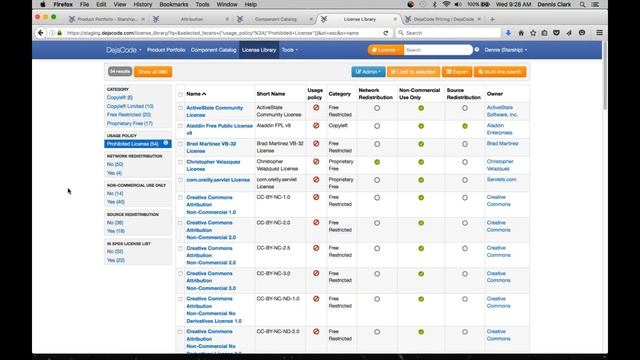Image resolution: width=640 pixels, height=360 pixels.
Task: Click the Wi-Fi status icon
Action: coord(446,4)
